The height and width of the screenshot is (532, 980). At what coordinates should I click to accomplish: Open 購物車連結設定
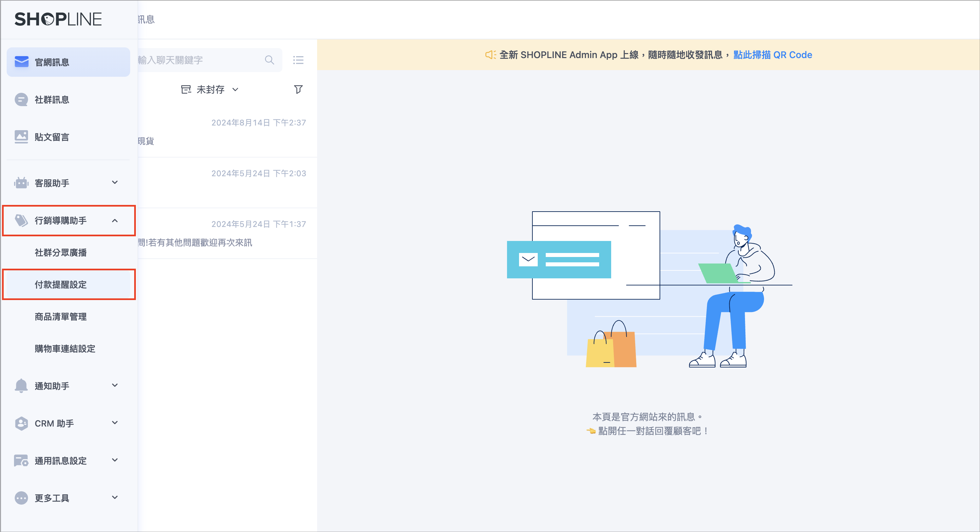click(x=68, y=348)
